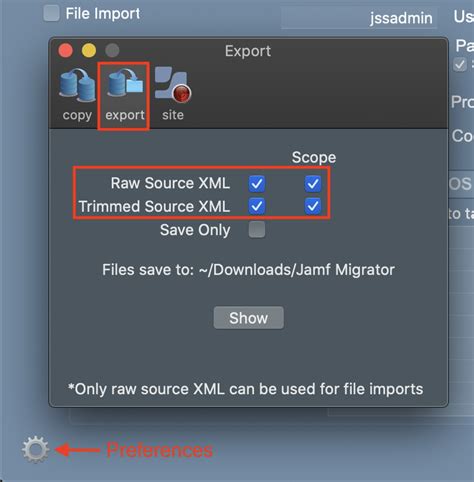Uncheck the Trimmed Source XML checkbox
The image size is (474, 482).
click(257, 206)
